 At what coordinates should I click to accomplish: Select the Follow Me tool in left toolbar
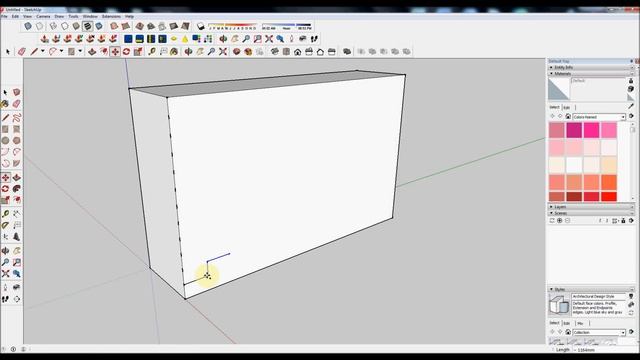point(17,189)
